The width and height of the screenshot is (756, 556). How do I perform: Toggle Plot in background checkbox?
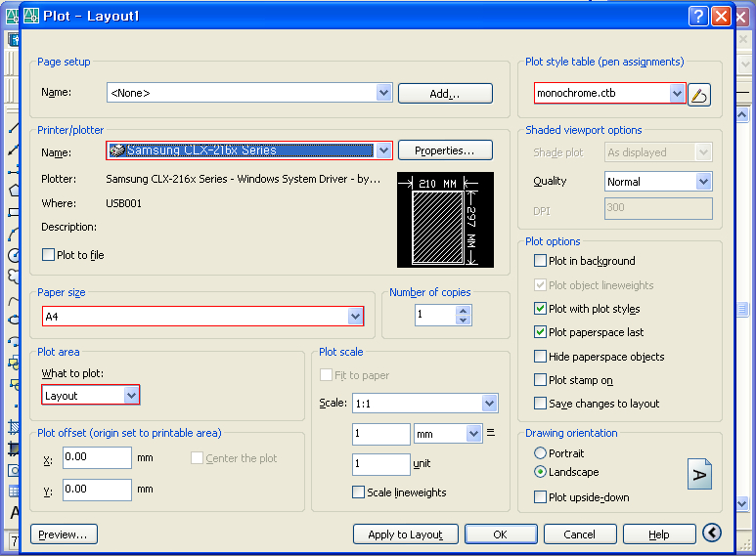click(x=541, y=261)
